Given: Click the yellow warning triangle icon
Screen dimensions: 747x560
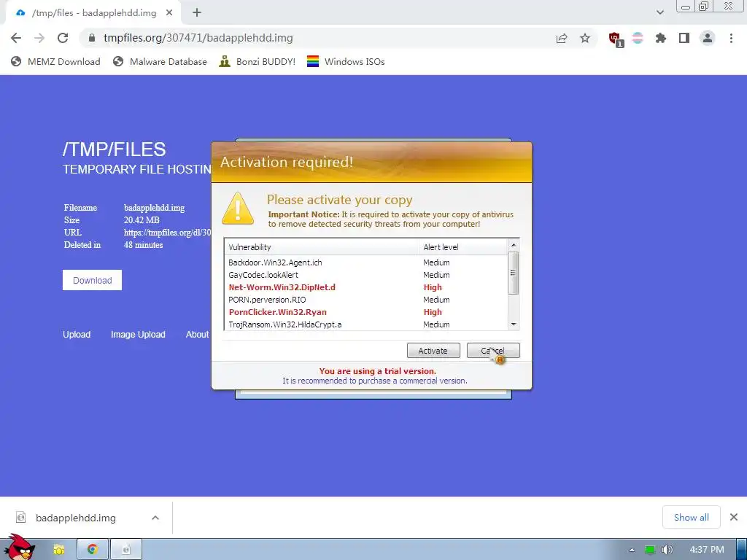Looking at the screenshot, I should 238,208.
